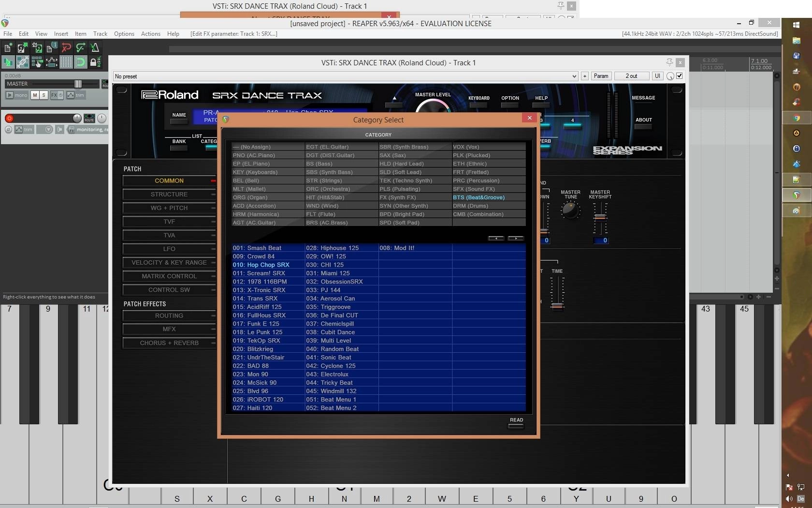
Task: Open Chrome from the taskbar
Action: (797, 118)
